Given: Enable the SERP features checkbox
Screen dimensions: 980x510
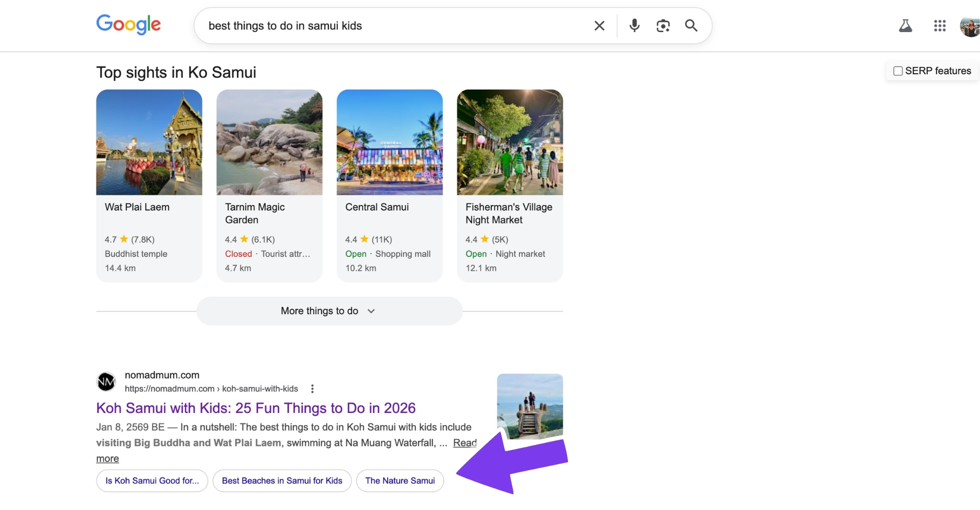Looking at the screenshot, I should (x=898, y=70).
